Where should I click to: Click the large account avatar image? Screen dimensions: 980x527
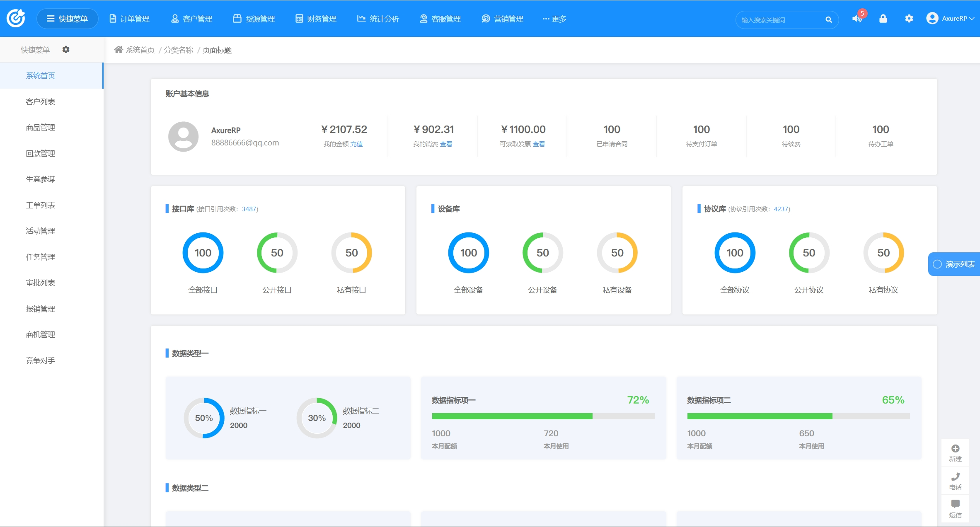pos(183,136)
